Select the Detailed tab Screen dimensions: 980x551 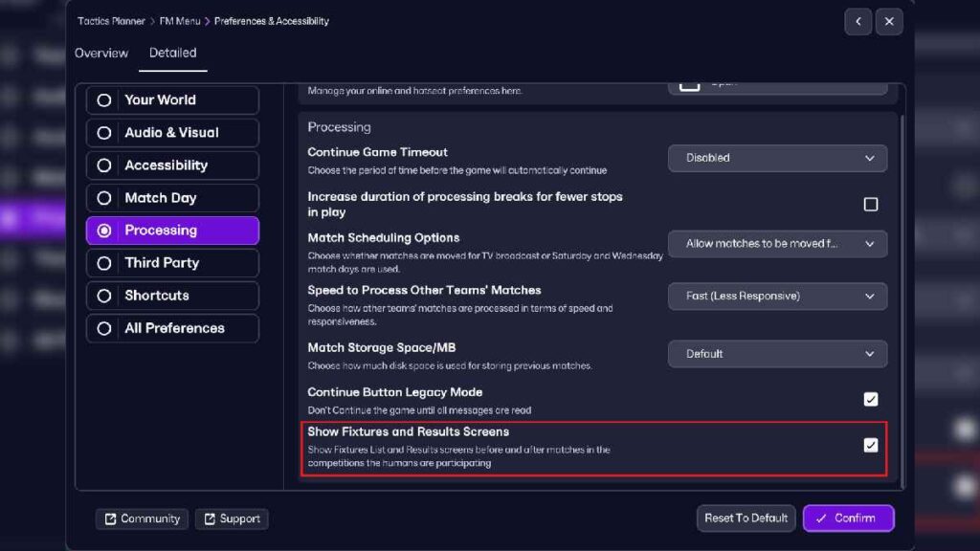(x=173, y=53)
